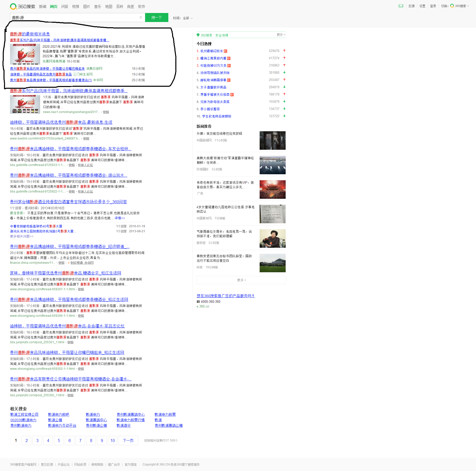
Task: Switch to the 图片 tab
Action: (87, 6)
